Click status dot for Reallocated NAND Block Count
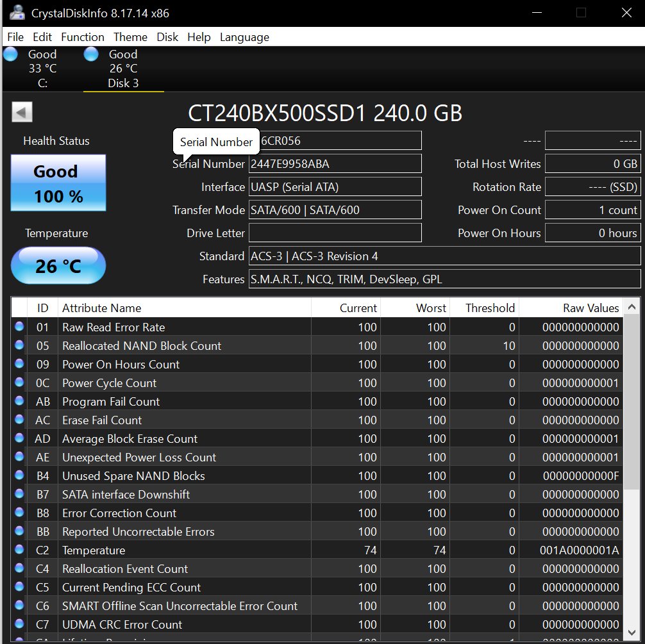Viewport: 645px width, 644px height. (19, 345)
